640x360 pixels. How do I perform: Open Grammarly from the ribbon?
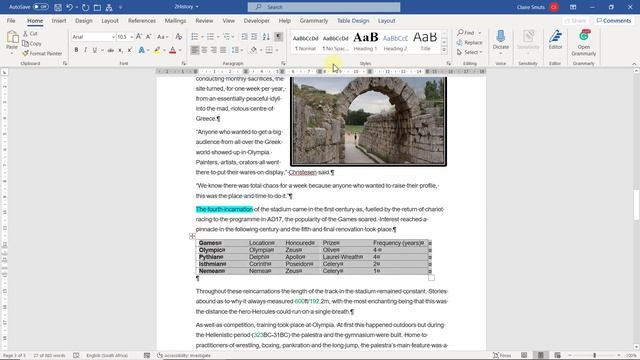(584, 43)
